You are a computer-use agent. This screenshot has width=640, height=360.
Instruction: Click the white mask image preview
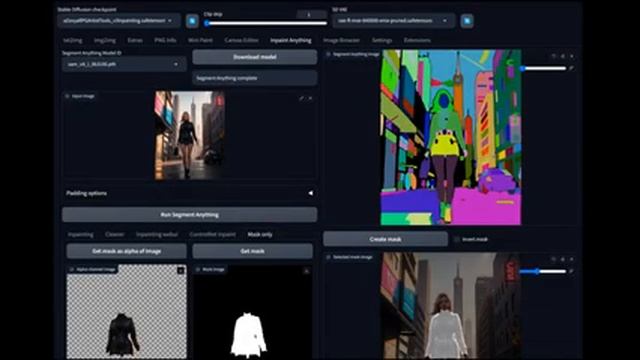coord(253,312)
